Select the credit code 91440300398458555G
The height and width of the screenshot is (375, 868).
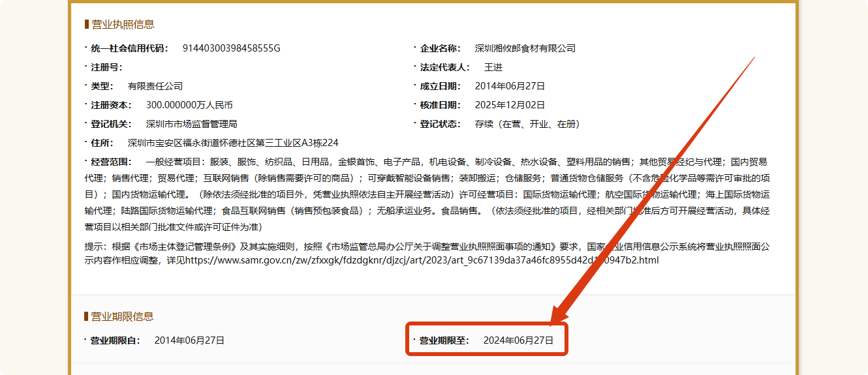click(231, 48)
